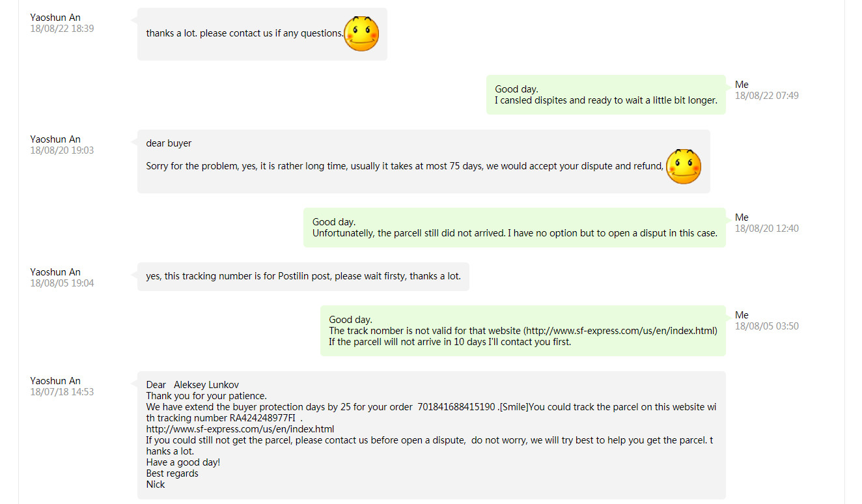This screenshot has height=504, width=862.
Task: Click the "Me" label above 18/08/22 07:49
Action: [x=742, y=85]
